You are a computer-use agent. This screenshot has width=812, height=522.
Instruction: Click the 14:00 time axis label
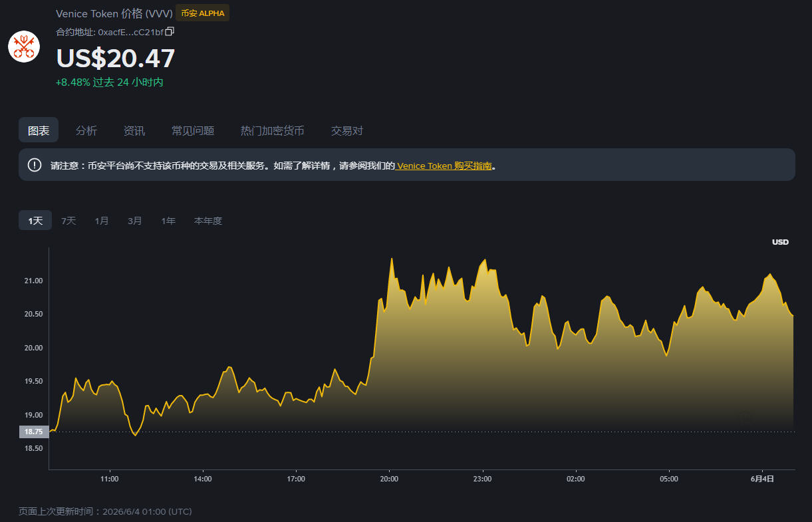pos(203,479)
